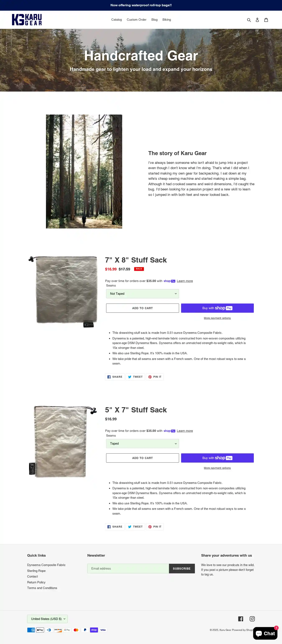Share 7x8 Stuff Sack on Facebook

click(x=115, y=377)
